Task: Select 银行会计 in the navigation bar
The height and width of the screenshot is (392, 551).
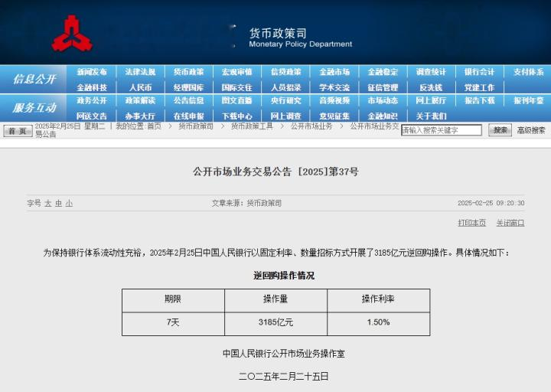Action: click(480, 72)
